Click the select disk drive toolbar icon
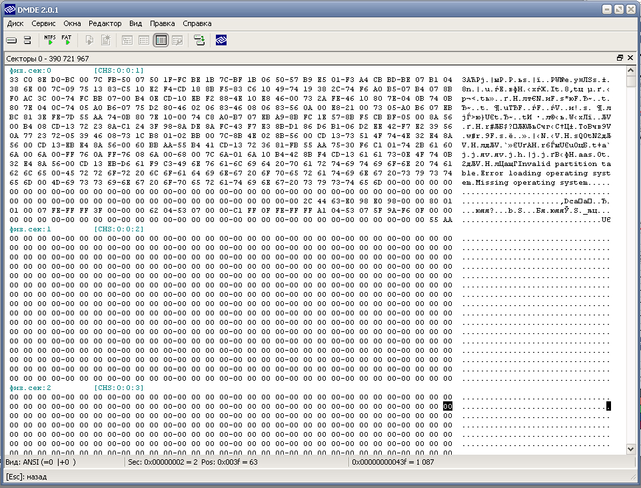Screen dimensions: 641x488 pos(12,41)
